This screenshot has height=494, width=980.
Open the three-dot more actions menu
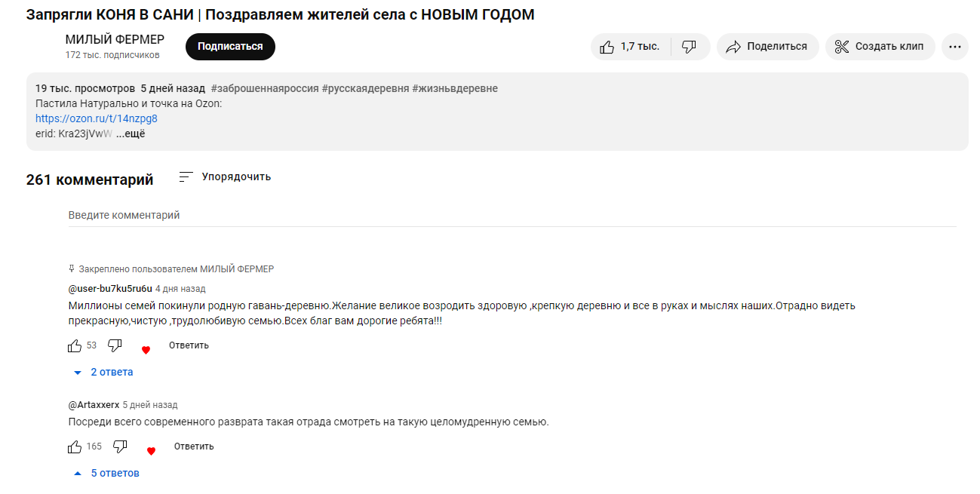pyautogui.click(x=954, y=47)
